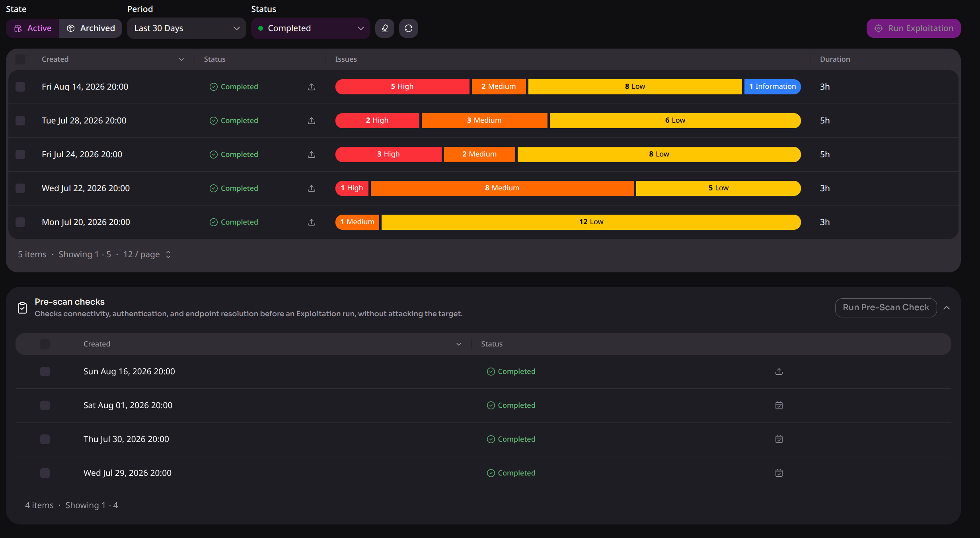980x538 pixels.
Task: Change the 12 / page size selector
Action: [147, 254]
